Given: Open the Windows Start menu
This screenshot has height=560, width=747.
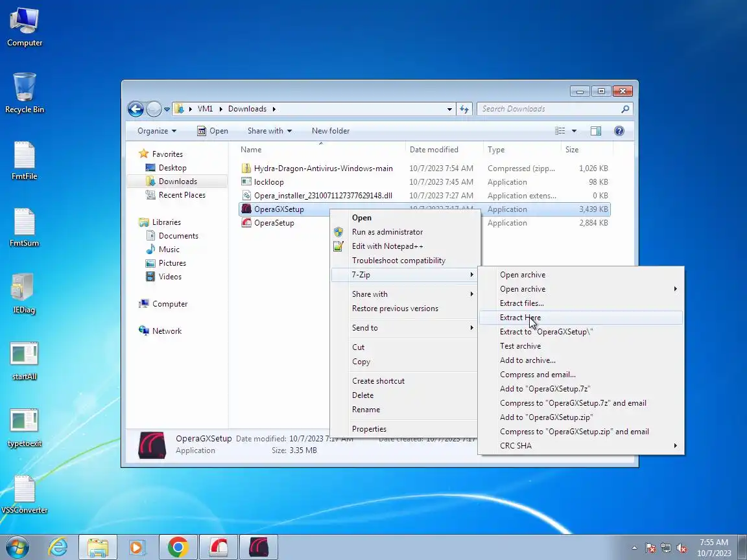Looking at the screenshot, I should [17, 547].
